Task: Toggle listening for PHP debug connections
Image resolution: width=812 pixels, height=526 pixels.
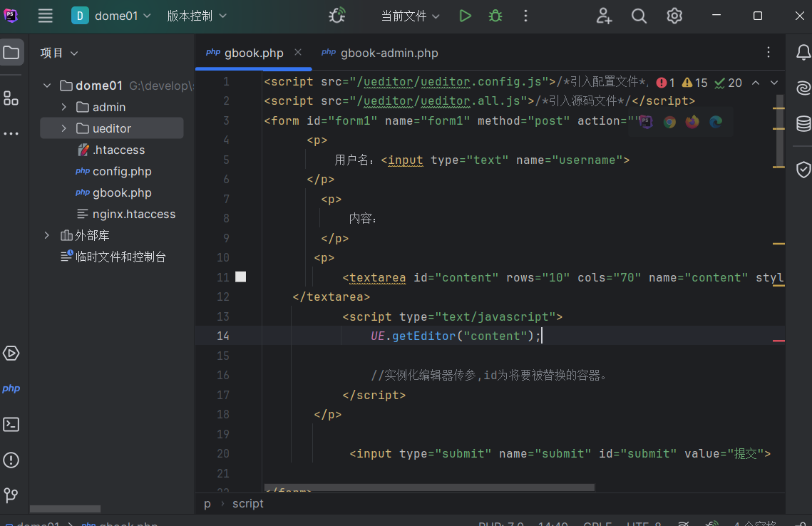Action: pos(337,16)
